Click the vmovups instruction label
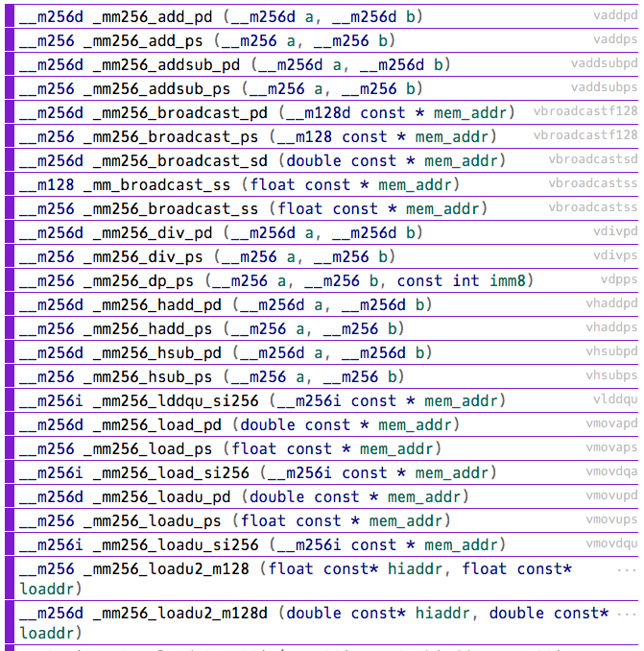 [x=611, y=519]
